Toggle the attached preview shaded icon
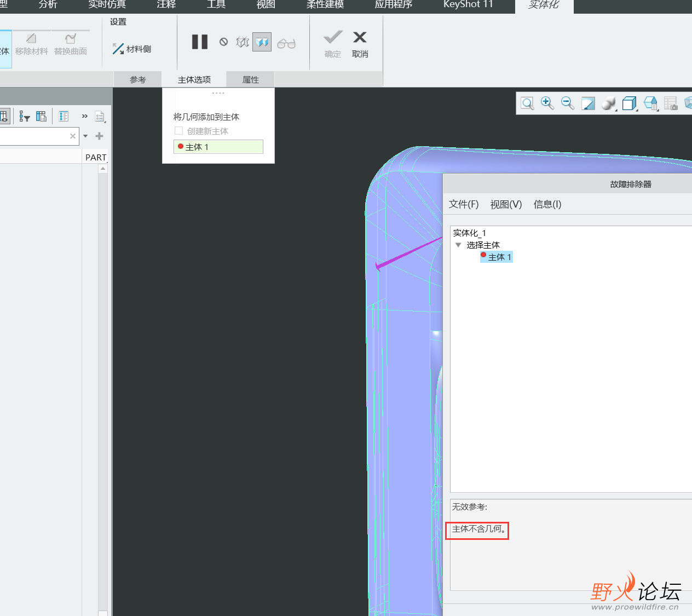Screen dimensions: 692x616 [262, 42]
